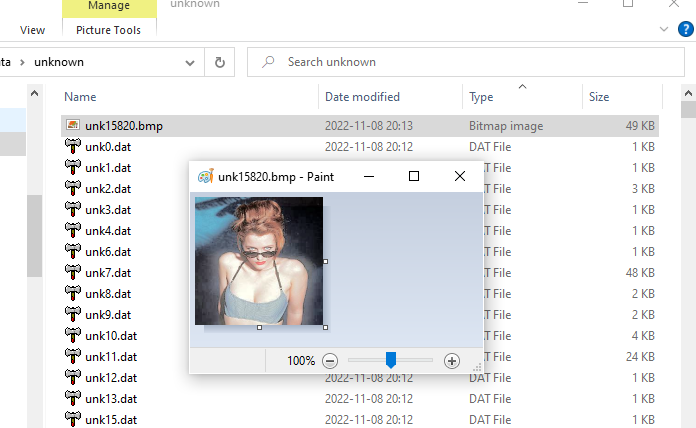Sort by the Size column header
Screen dimensions: 696x428
[599, 97]
